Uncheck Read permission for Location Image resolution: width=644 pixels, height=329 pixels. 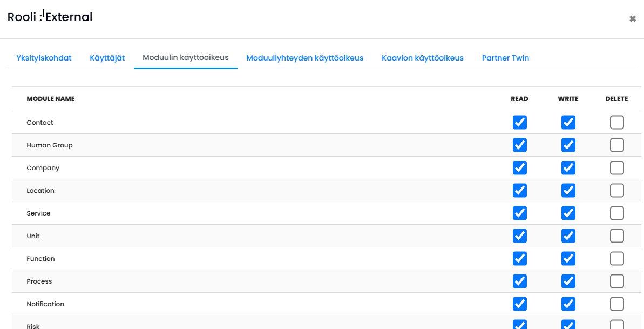(x=519, y=190)
